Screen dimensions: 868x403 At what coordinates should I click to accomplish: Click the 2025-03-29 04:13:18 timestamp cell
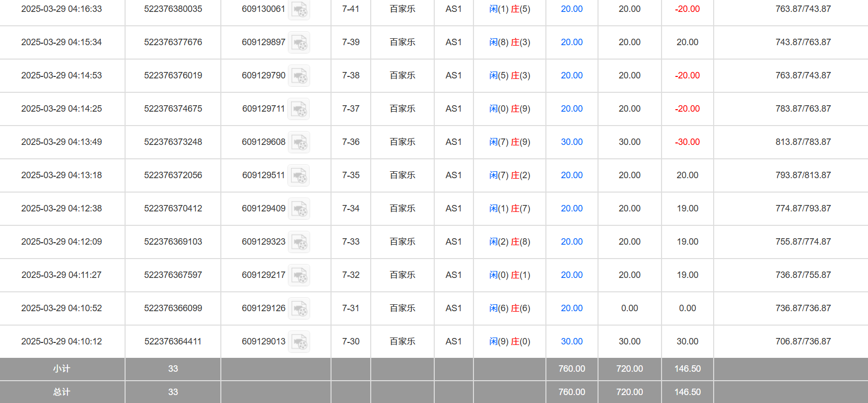coord(62,175)
